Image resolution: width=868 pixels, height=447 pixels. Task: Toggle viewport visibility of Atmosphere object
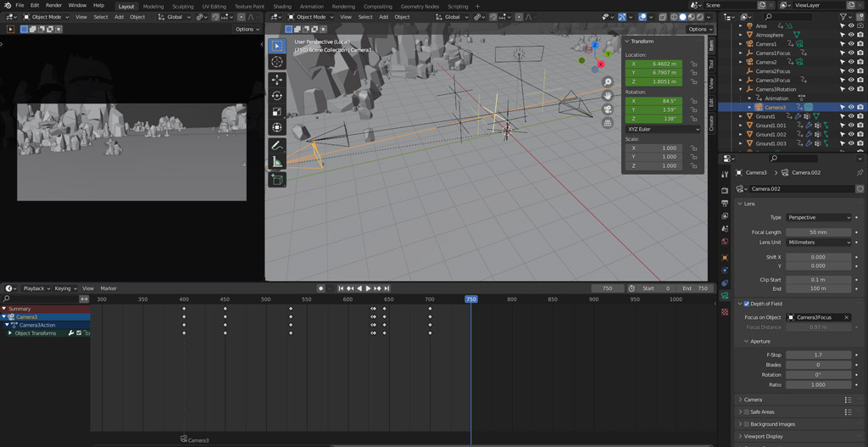851,35
